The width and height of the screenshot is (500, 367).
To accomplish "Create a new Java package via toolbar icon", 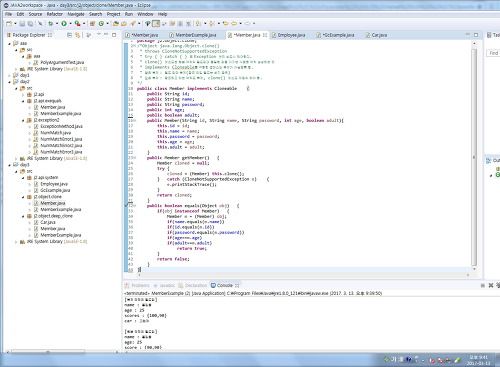I will pyautogui.click(x=92, y=24).
